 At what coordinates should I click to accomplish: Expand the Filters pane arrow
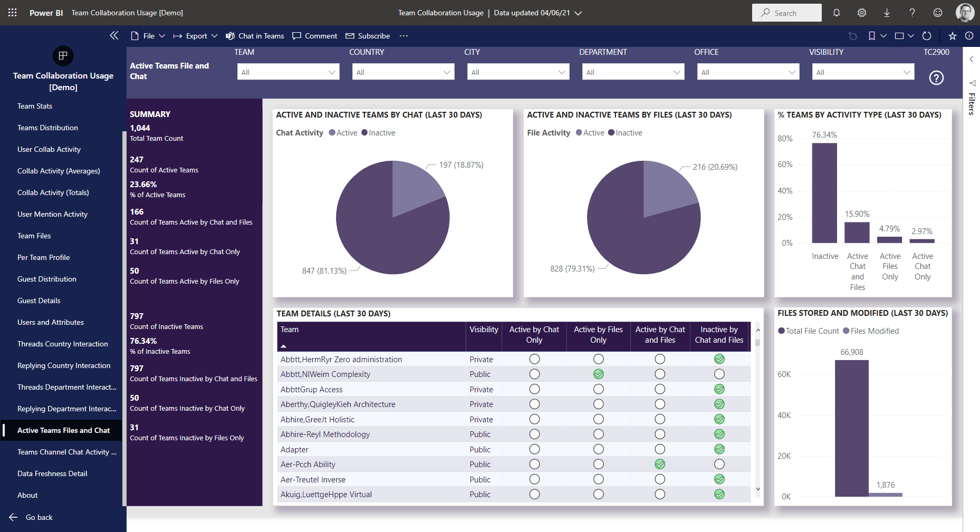tap(972, 59)
